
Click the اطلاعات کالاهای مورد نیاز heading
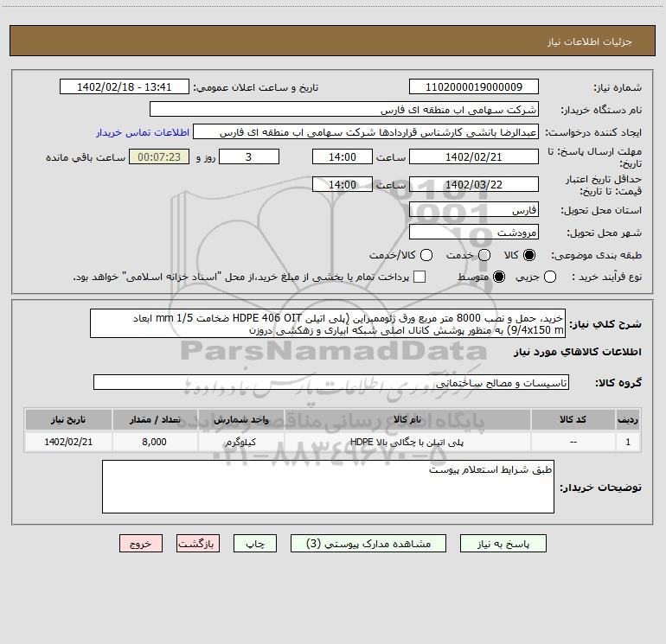point(577,352)
